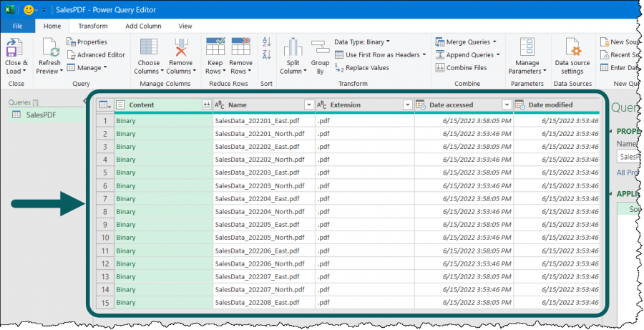Open the Extension column filter dropdown
The image size is (644, 330).
click(407, 105)
